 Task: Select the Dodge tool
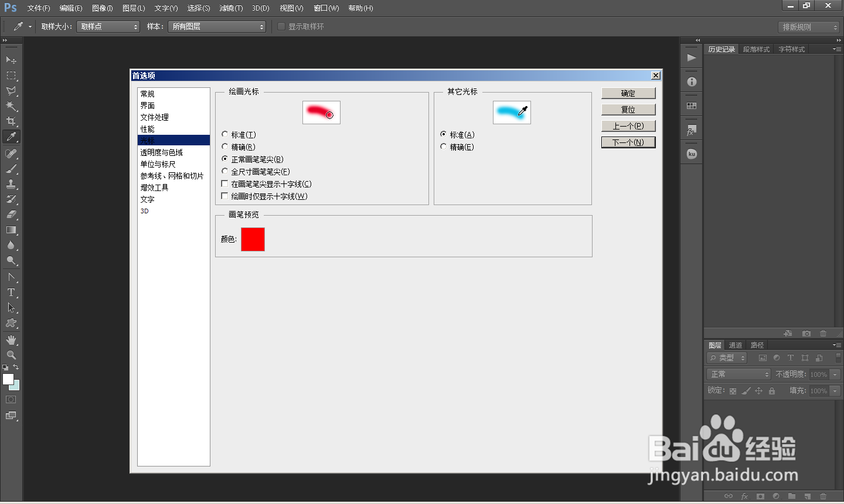pyautogui.click(x=11, y=260)
